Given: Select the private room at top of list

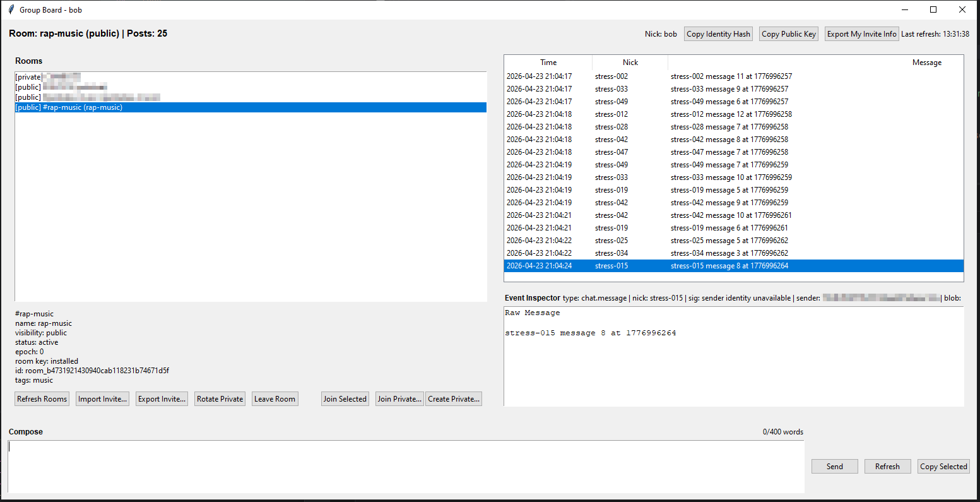Looking at the screenshot, I should 47,77.
